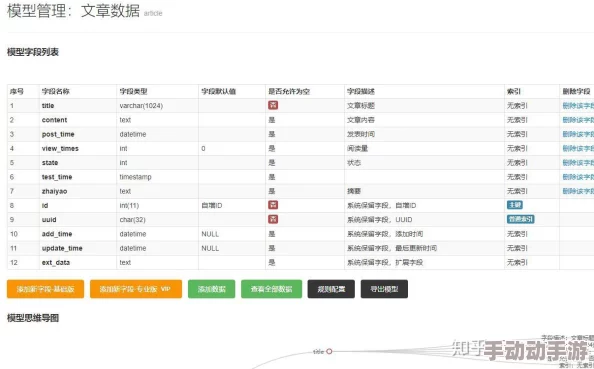Click the blue 主键 badge in id row
The height and width of the screenshot is (369, 594).
pos(515,205)
